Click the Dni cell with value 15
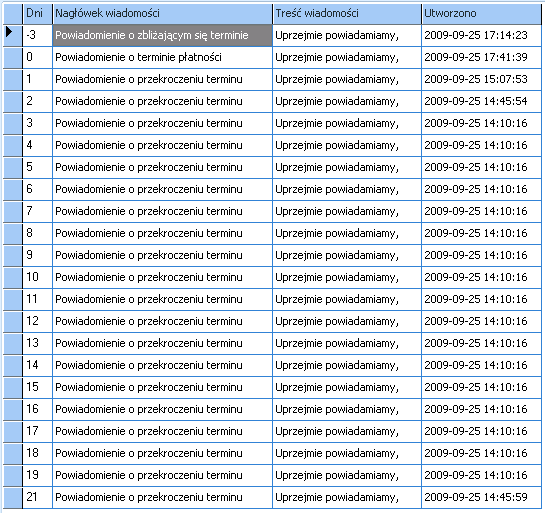 [x=38, y=387]
